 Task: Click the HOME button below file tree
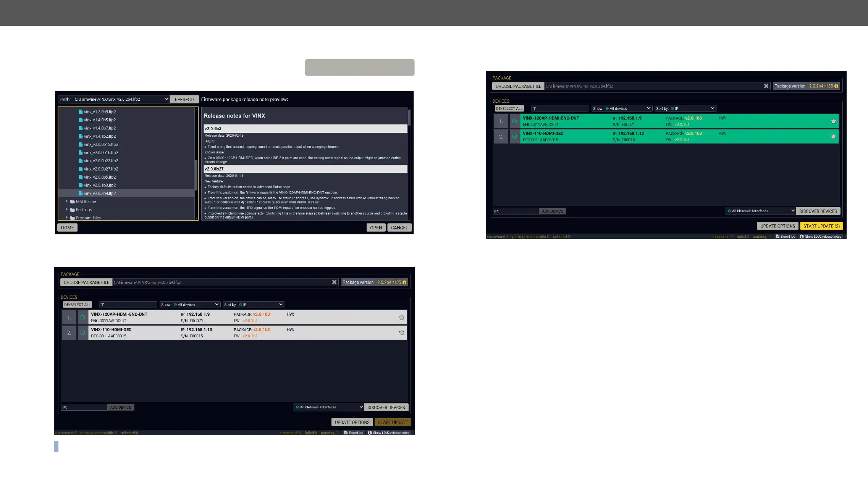(67, 228)
